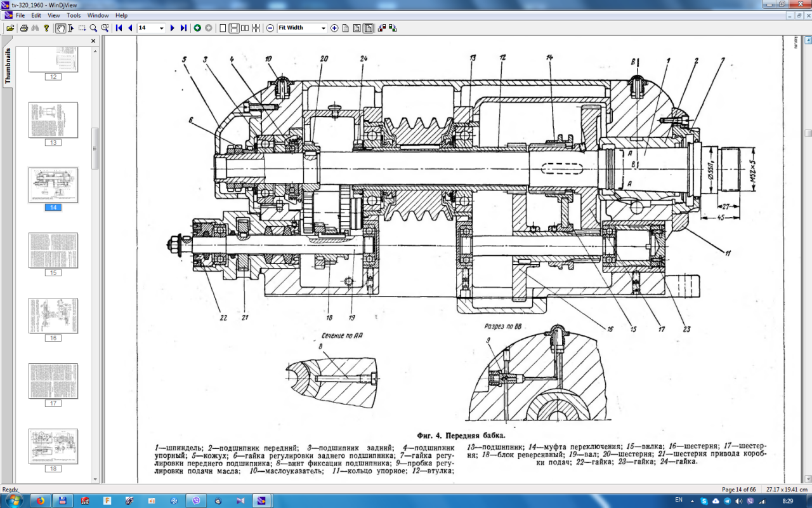Jump to last page blue arrow
The image size is (812, 508).
pyautogui.click(x=183, y=28)
